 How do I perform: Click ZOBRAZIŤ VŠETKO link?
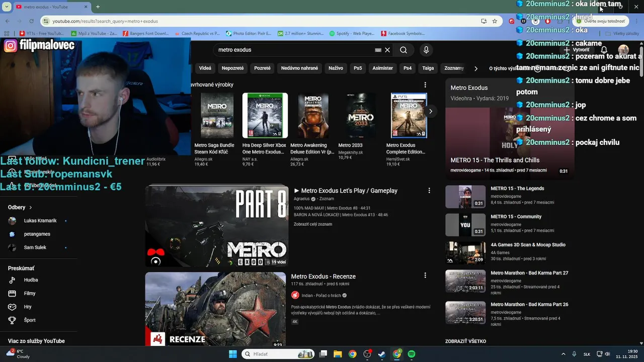465,341
